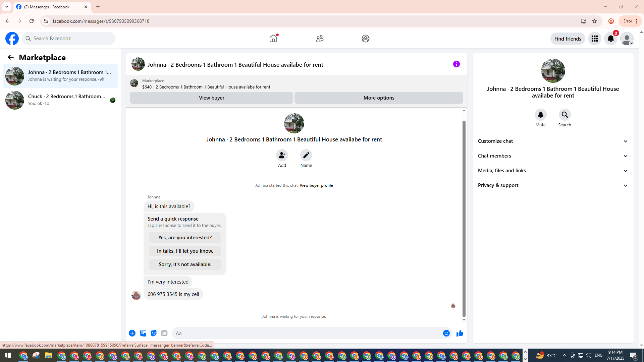Click the 'I'm very interested' message
644x362 pixels.
[x=168, y=282]
